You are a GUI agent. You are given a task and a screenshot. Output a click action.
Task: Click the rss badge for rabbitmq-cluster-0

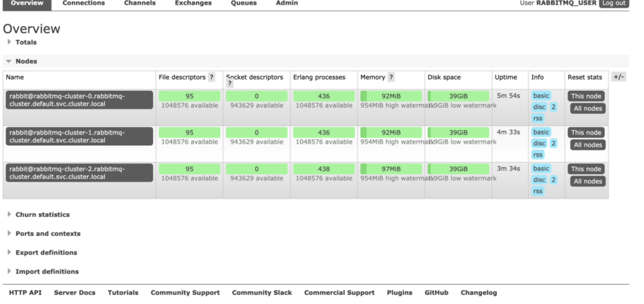pos(538,118)
